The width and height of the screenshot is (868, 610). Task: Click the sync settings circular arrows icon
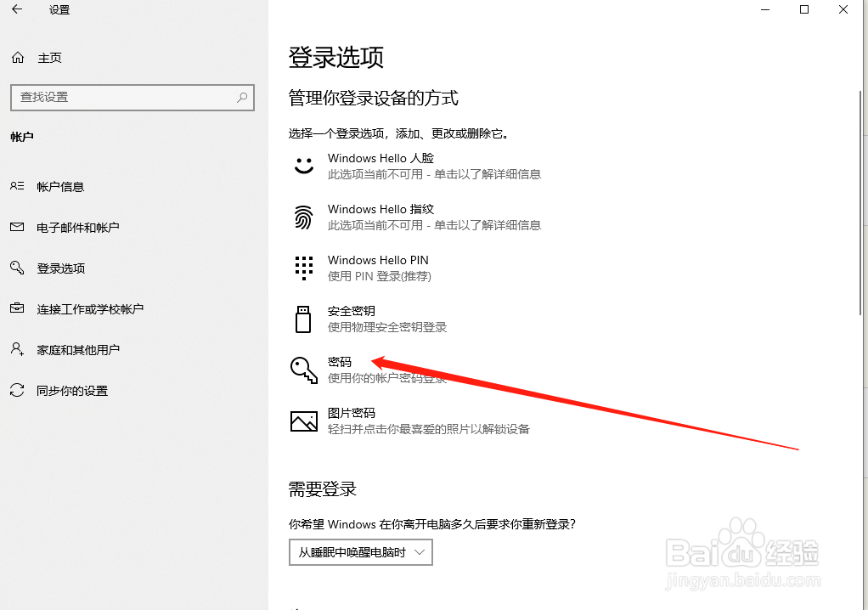(18, 390)
